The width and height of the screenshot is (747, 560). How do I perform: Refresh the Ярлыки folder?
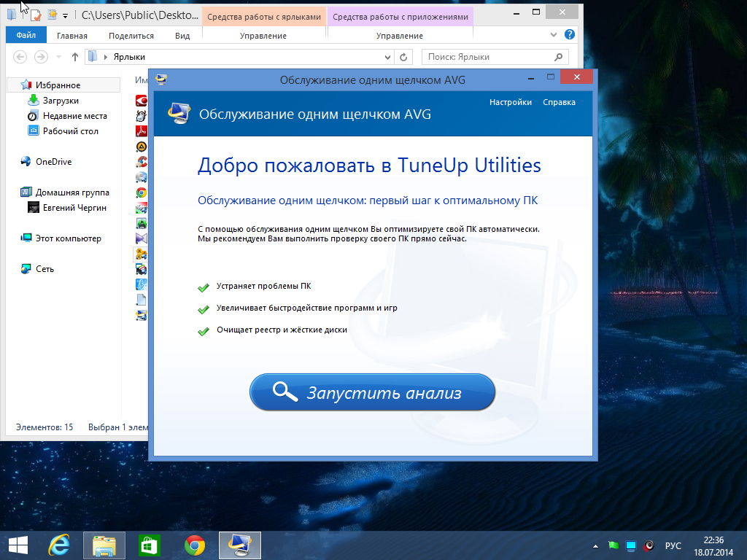pyautogui.click(x=403, y=57)
